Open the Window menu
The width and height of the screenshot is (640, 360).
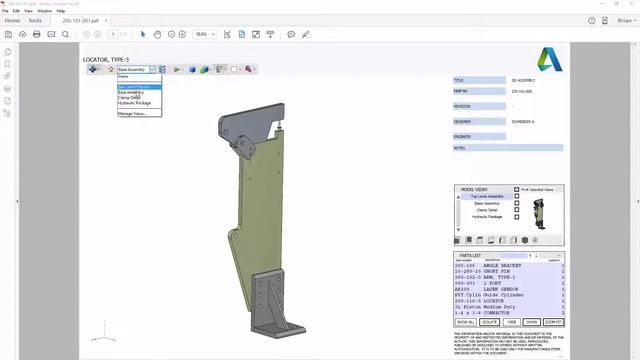44,11
